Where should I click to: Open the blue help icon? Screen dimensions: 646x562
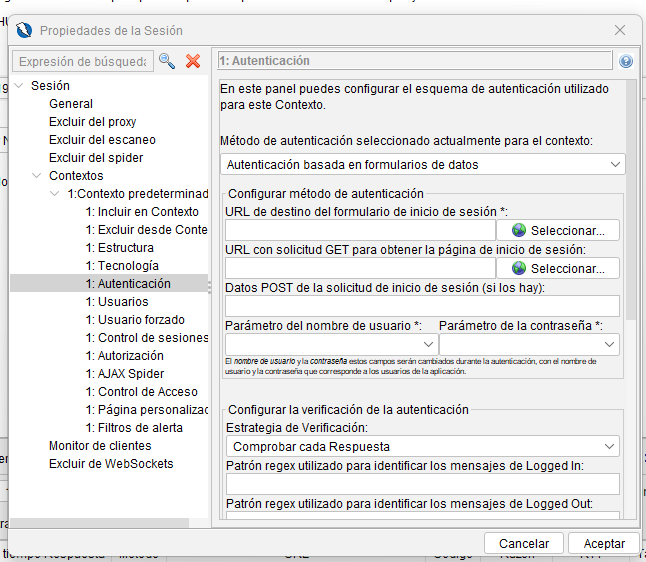click(x=626, y=61)
